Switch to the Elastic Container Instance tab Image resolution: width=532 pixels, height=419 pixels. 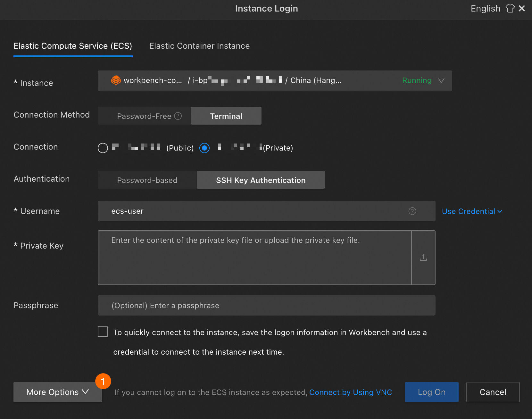click(199, 46)
